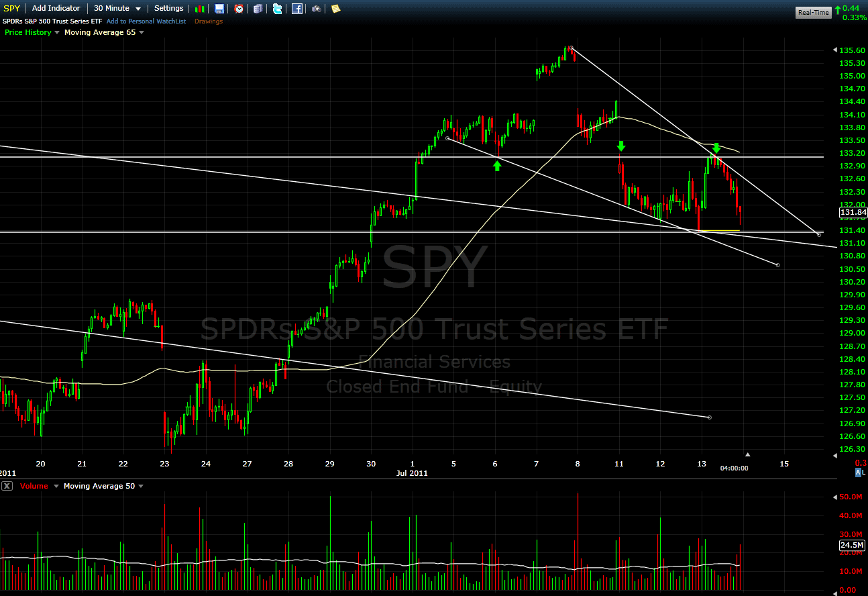Click the 04:00:00 time label
Screen dimensions: 868x596
[735, 468]
